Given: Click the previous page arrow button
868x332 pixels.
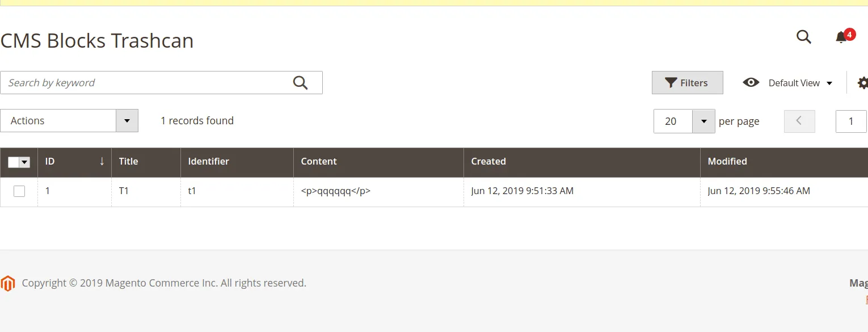Looking at the screenshot, I should (799, 121).
